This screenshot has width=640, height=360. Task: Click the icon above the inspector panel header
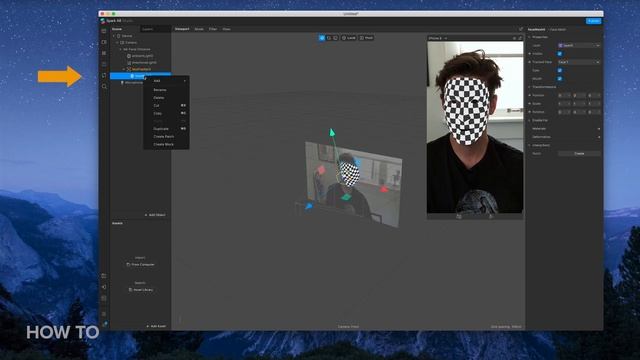[x=521, y=29]
